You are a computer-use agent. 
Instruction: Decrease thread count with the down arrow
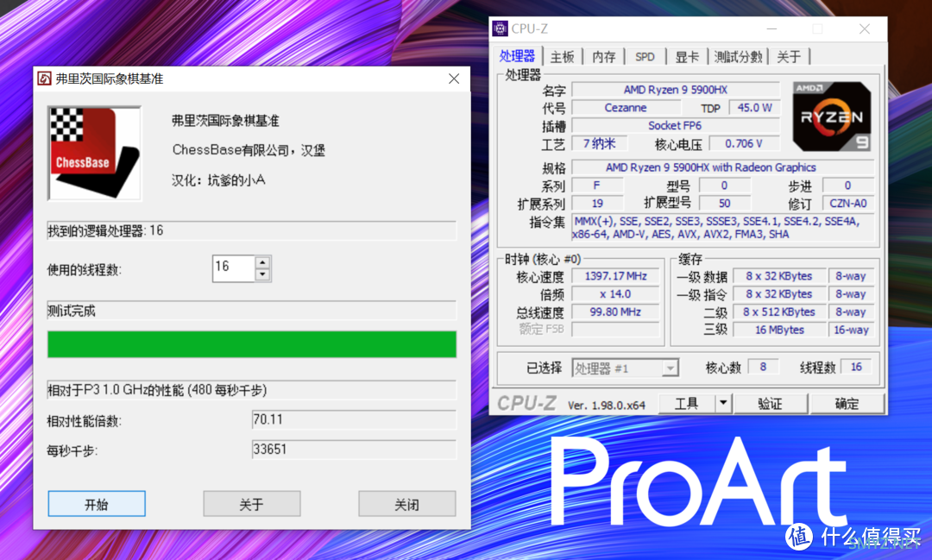262,274
